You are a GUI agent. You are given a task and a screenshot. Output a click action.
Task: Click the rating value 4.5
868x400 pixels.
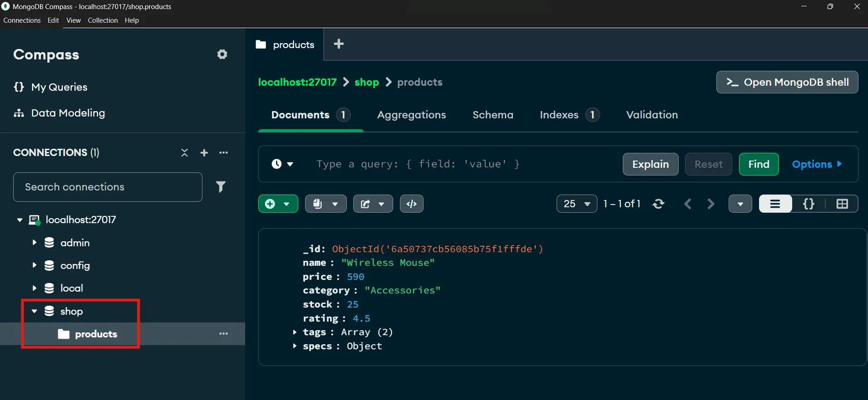coord(361,318)
